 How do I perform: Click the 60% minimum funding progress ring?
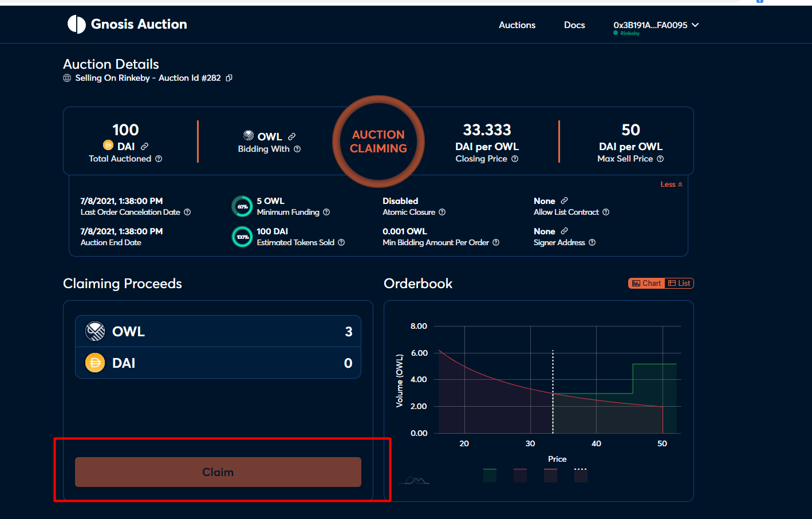[242, 206]
